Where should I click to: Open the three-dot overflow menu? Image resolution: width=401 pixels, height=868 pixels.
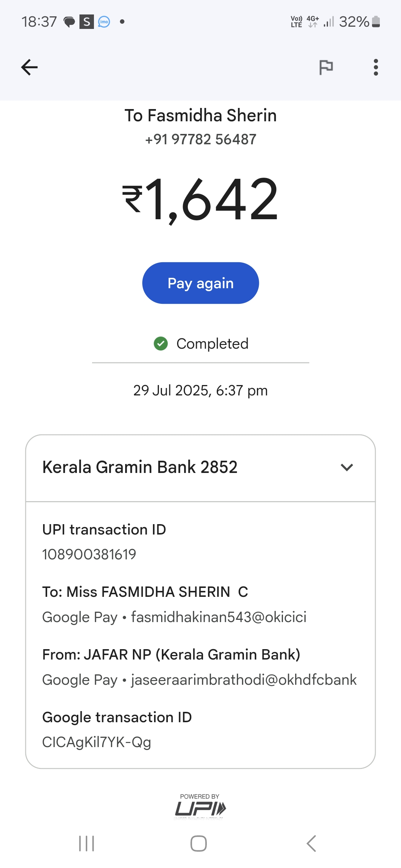coord(376,67)
